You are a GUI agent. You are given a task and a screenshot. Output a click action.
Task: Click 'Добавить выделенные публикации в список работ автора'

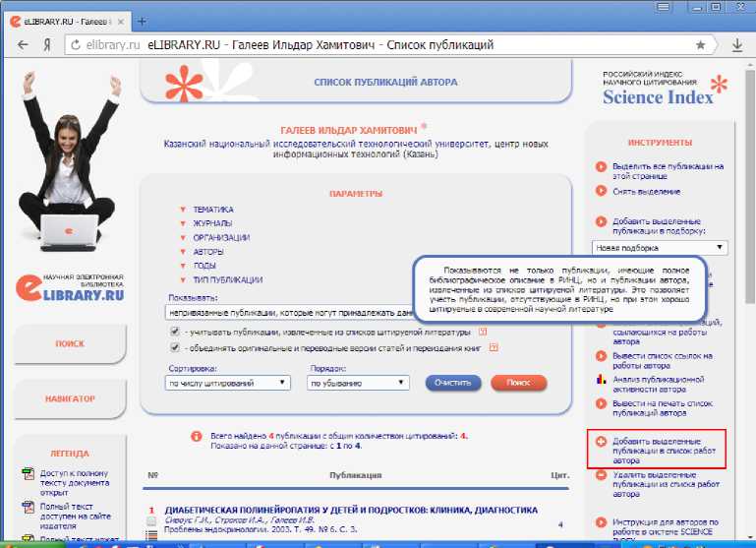pyautogui.click(x=664, y=451)
